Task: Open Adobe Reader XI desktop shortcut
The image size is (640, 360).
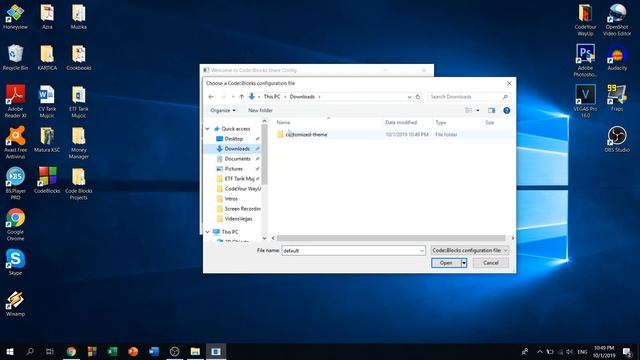Action: pyautogui.click(x=15, y=101)
